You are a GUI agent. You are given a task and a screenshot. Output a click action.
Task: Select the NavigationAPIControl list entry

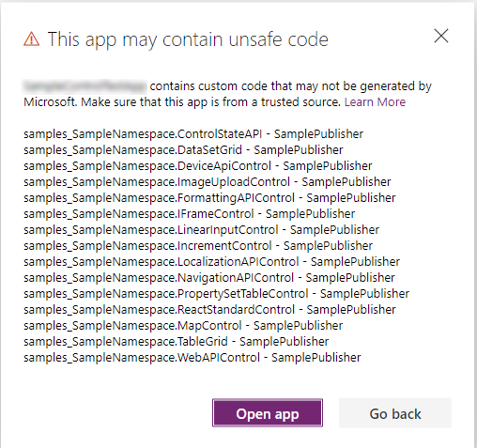tap(209, 278)
